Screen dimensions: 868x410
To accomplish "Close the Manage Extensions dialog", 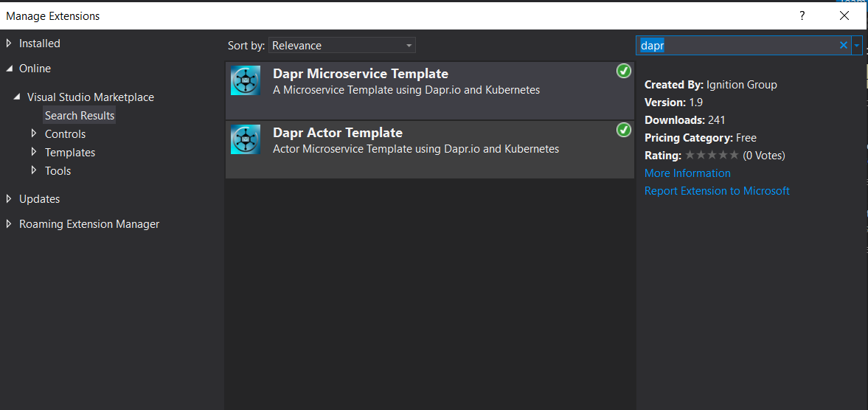I will [844, 15].
